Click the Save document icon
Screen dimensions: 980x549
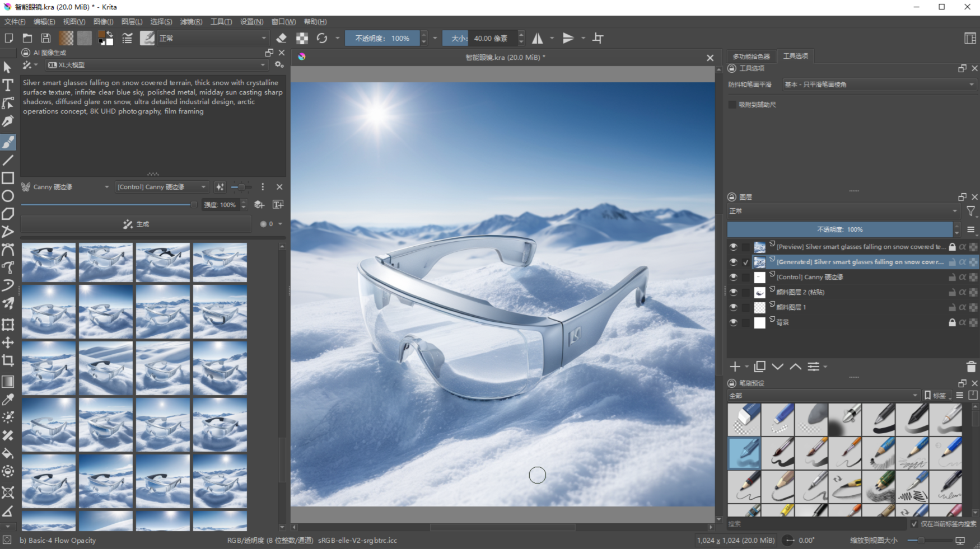(46, 38)
